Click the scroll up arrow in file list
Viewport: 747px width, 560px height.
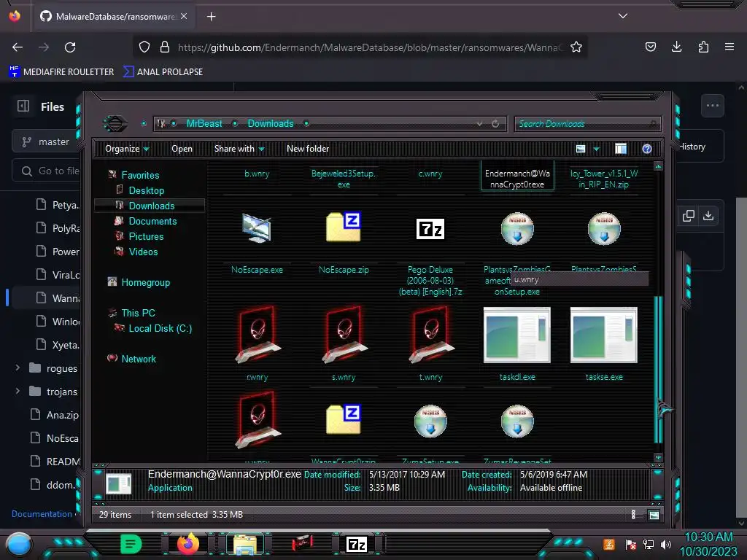659,167
